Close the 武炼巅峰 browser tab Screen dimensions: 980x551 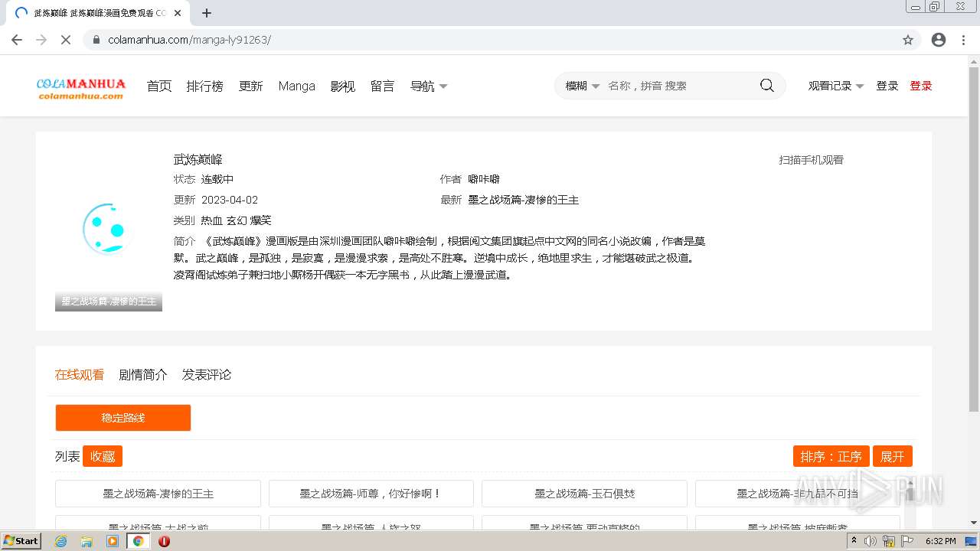(x=178, y=13)
